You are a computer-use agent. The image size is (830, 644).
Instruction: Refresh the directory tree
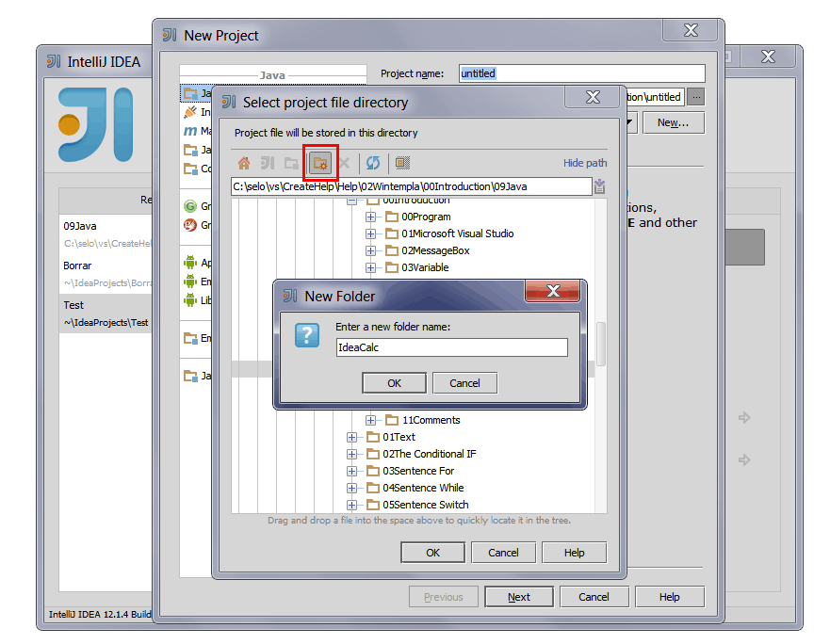coord(373,163)
